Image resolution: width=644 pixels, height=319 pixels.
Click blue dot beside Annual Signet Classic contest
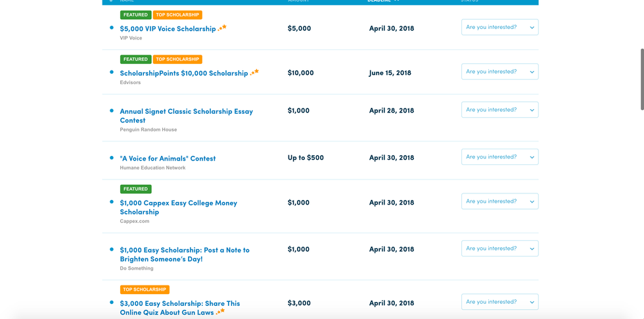click(112, 110)
